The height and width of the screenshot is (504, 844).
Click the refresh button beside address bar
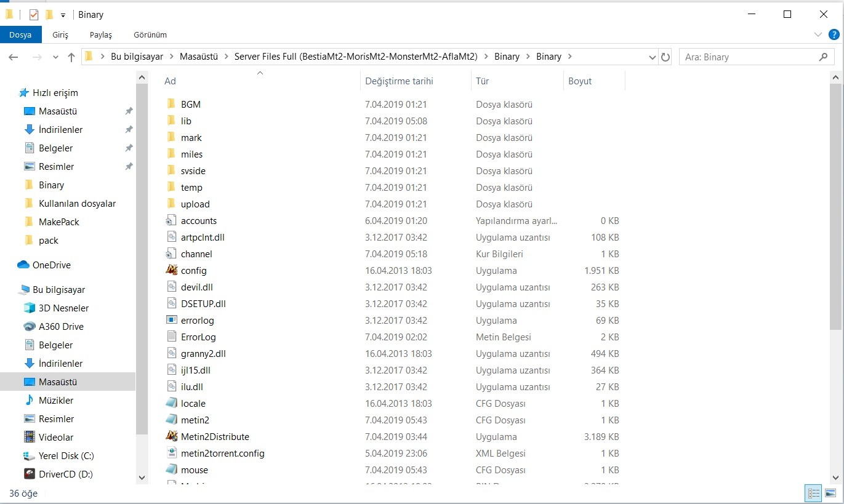(665, 57)
